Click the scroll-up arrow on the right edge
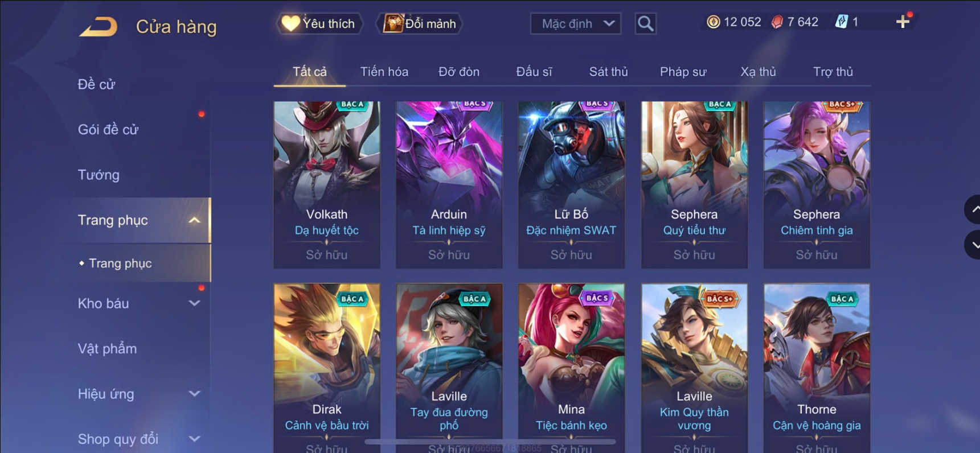980x453 pixels. [x=973, y=209]
